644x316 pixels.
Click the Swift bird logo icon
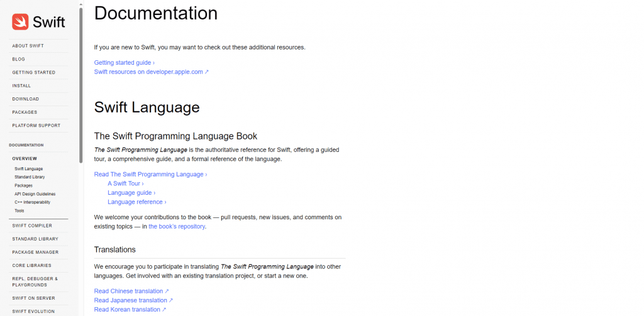[20, 22]
